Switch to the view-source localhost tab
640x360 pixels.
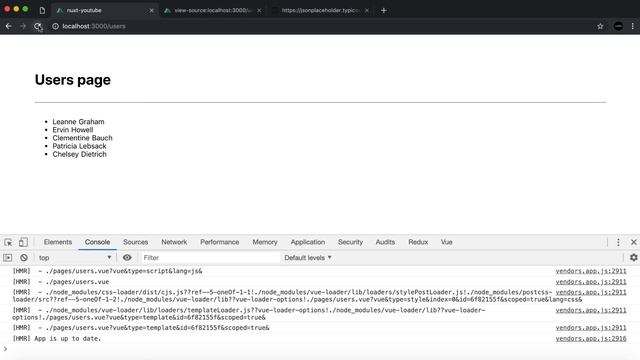click(213, 10)
